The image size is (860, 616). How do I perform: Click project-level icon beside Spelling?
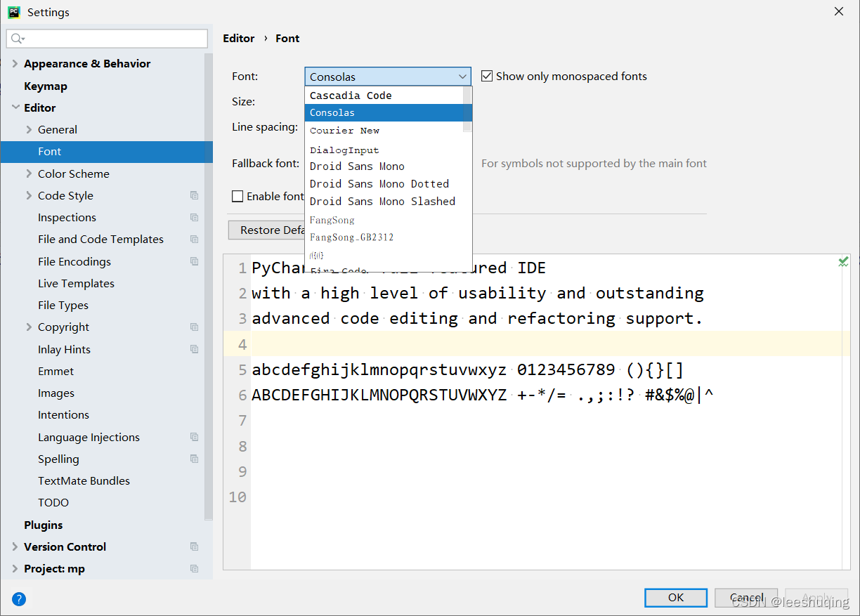tap(194, 459)
